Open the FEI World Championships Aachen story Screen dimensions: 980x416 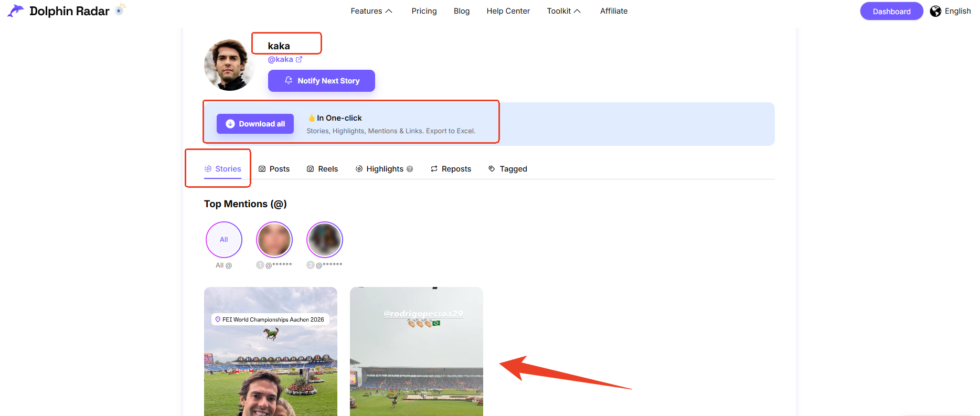tap(271, 351)
